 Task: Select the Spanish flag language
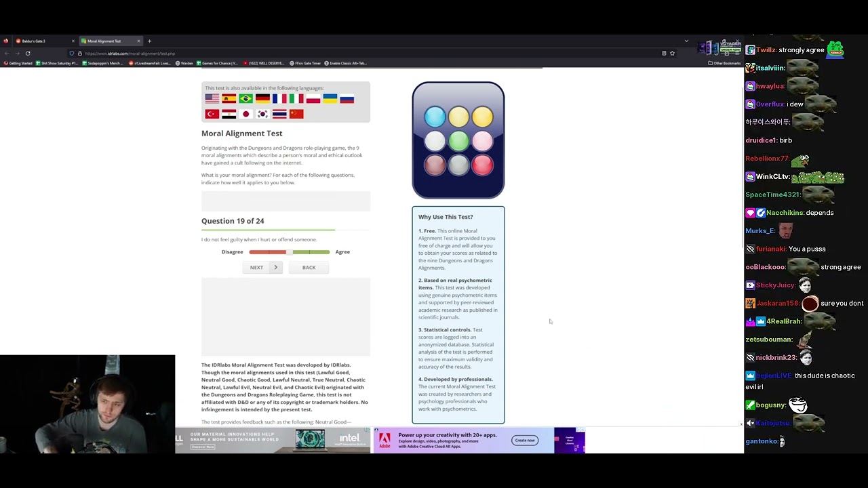(229, 99)
